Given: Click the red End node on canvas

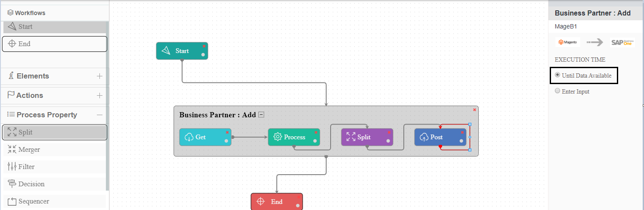Looking at the screenshot, I should click(x=276, y=202).
